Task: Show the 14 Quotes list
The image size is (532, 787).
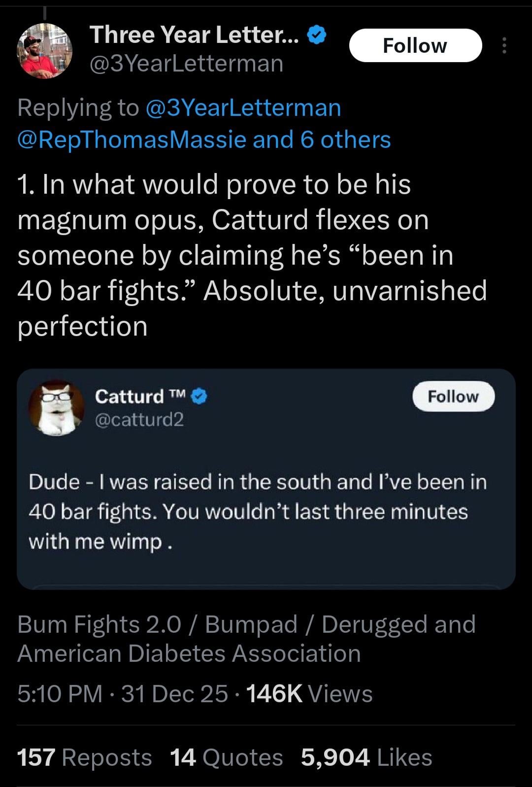Action: pos(226,757)
